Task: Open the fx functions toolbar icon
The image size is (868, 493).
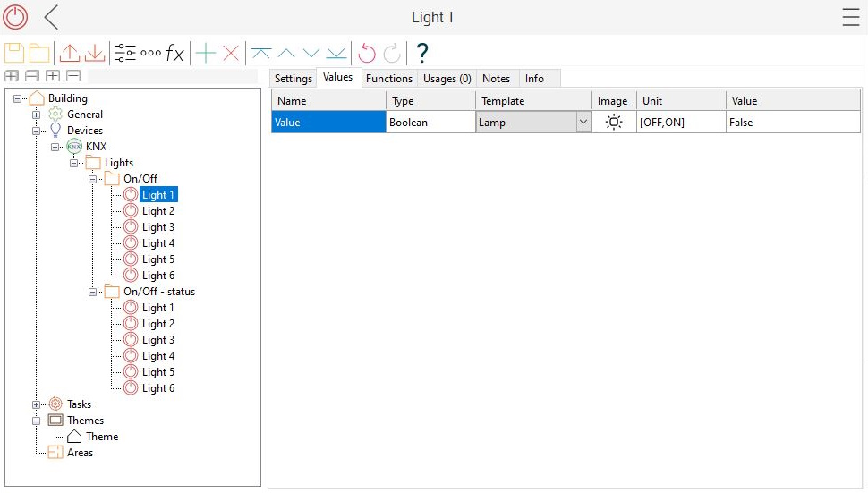Action: coord(174,53)
